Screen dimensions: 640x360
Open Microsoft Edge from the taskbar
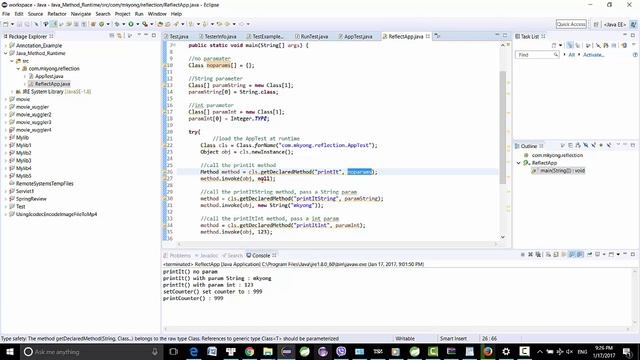click(x=193, y=351)
